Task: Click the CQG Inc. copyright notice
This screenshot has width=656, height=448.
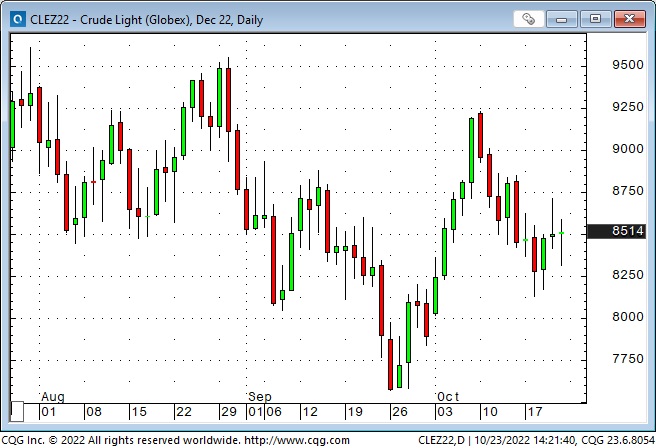Action: click(121, 440)
